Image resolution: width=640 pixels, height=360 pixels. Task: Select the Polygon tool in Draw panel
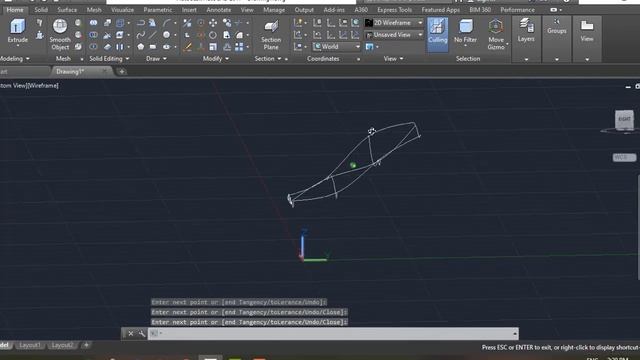[141, 47]
